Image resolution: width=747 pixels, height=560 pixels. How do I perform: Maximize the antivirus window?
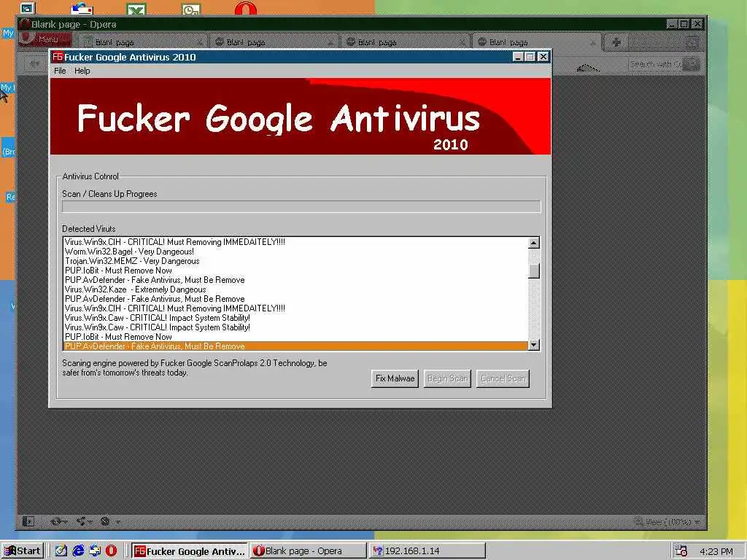[x=530, y=57]
